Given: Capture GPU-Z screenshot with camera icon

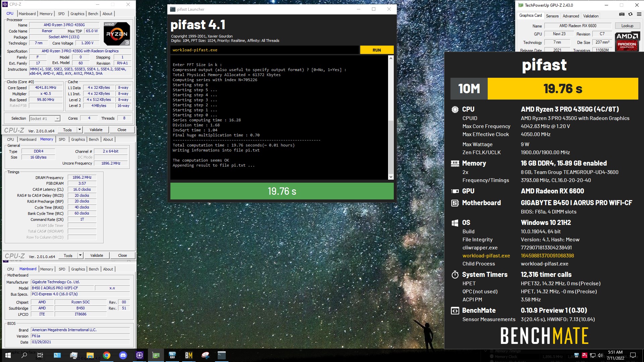Looking at the screenshot, I should pyautogui.click(x=622, y=14).
